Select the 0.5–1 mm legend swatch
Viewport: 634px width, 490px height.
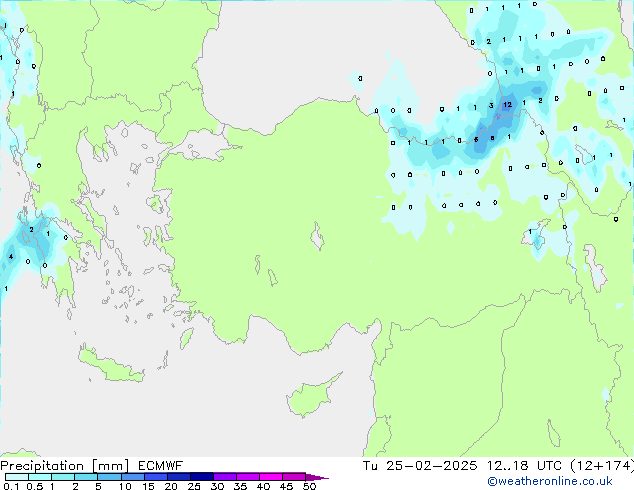[x=40, y=477]
